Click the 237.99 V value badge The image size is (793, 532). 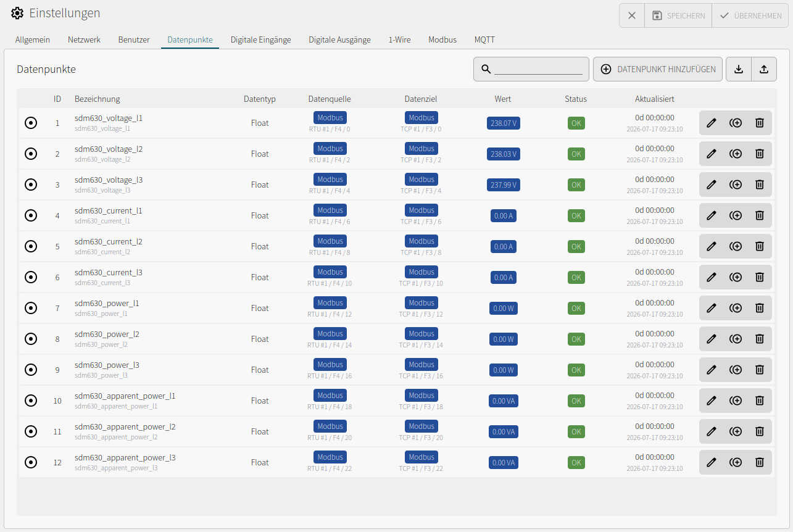coord(503,185)
